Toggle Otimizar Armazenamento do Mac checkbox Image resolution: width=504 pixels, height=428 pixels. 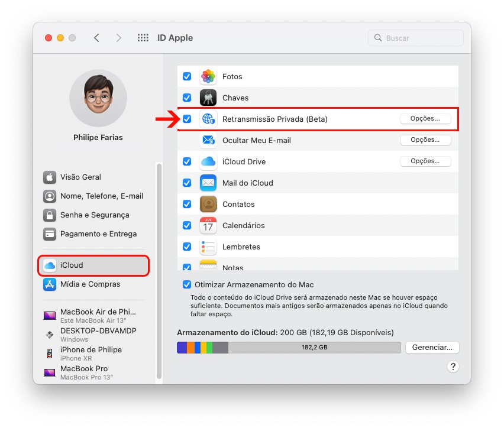click(x=187, y=284)
